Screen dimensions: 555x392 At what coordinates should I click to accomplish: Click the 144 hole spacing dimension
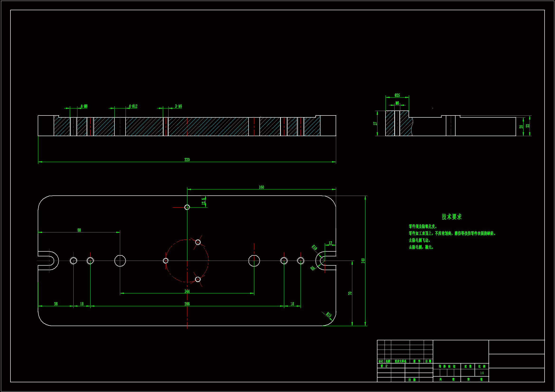tap(187, 291)
